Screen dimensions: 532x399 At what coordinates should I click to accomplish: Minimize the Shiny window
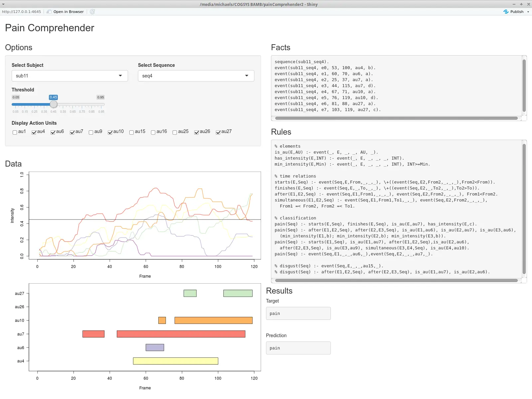coord(514,4)
